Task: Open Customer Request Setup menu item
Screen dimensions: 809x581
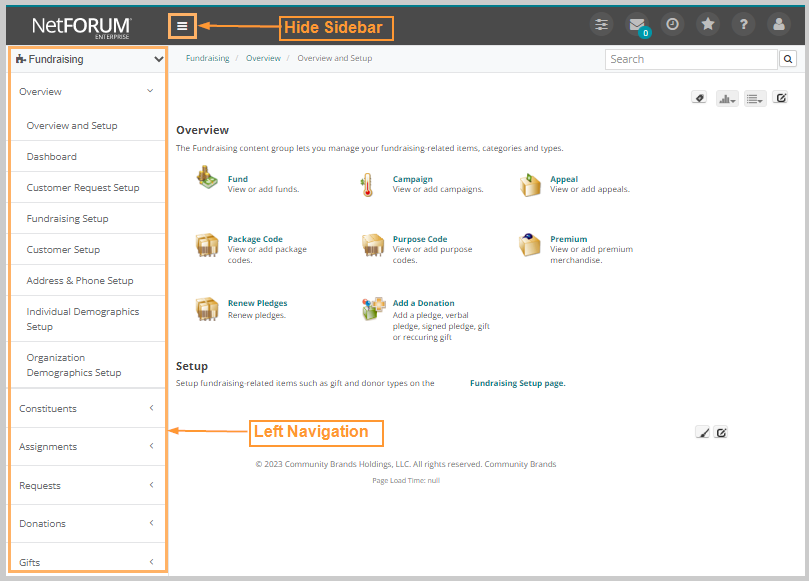Action: pyautogui.click(x=84, y=187)
